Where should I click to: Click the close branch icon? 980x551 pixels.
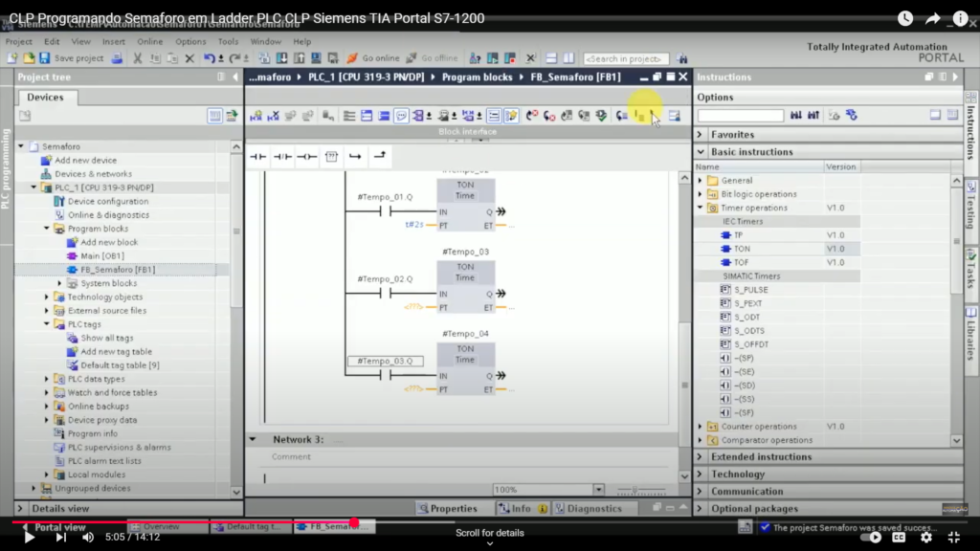[379, 156]
